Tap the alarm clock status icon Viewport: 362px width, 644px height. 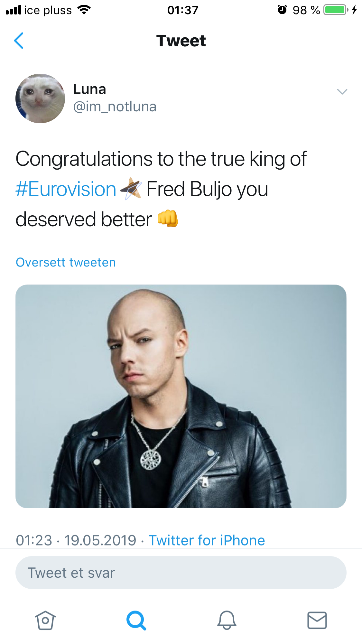click(x=282, y=10)
